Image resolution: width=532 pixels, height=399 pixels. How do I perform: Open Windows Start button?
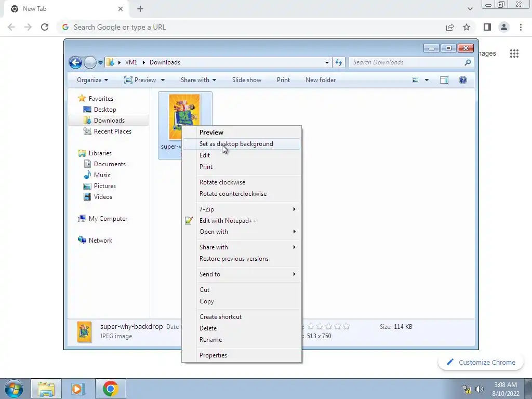click(14, 389)
